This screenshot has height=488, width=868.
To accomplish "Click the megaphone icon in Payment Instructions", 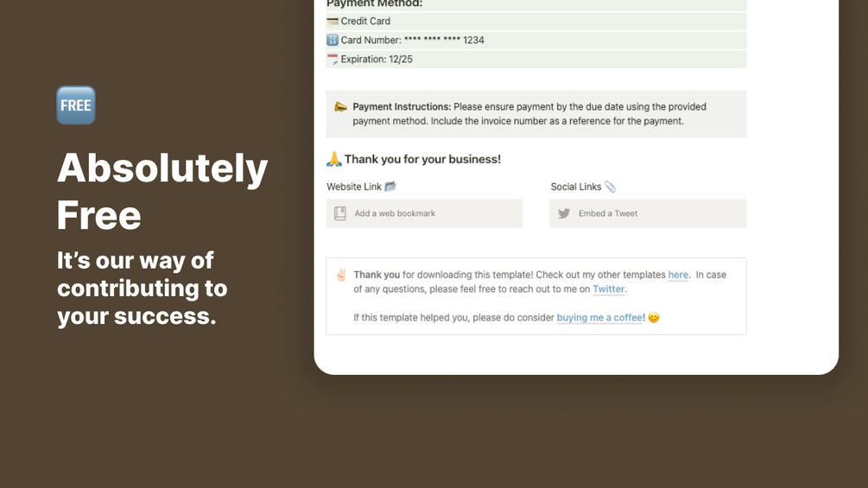I will pyautogui.click(x=340, y=107).
